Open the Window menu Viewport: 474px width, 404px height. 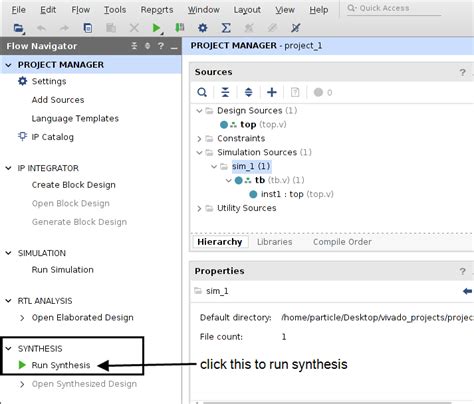[x=203, y=10]
